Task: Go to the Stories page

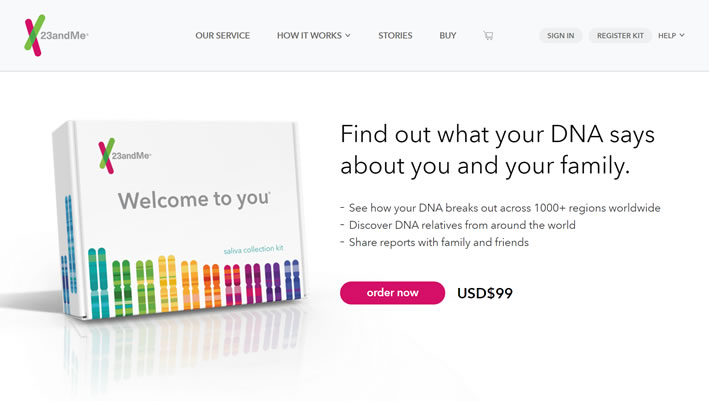Action: [x=395, y=36]
